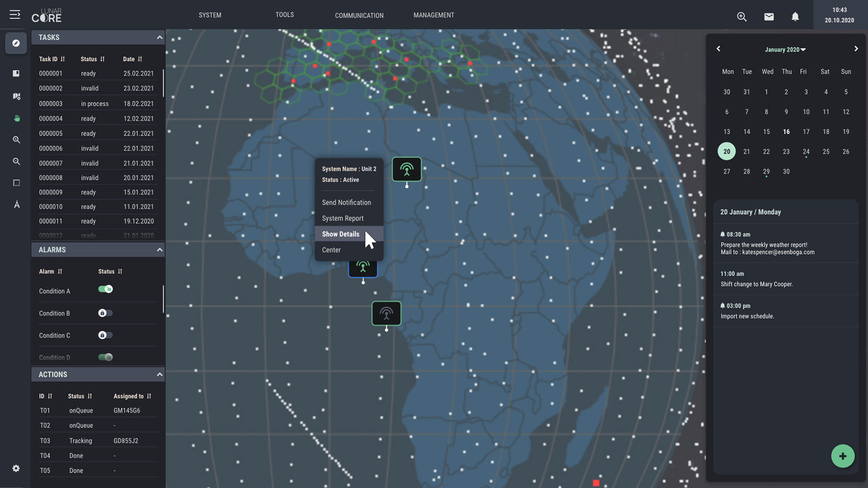The width and height of the screenshot is (868, 488).
Task: Open settings gear in sidebar
Action: tap(16, 469)
